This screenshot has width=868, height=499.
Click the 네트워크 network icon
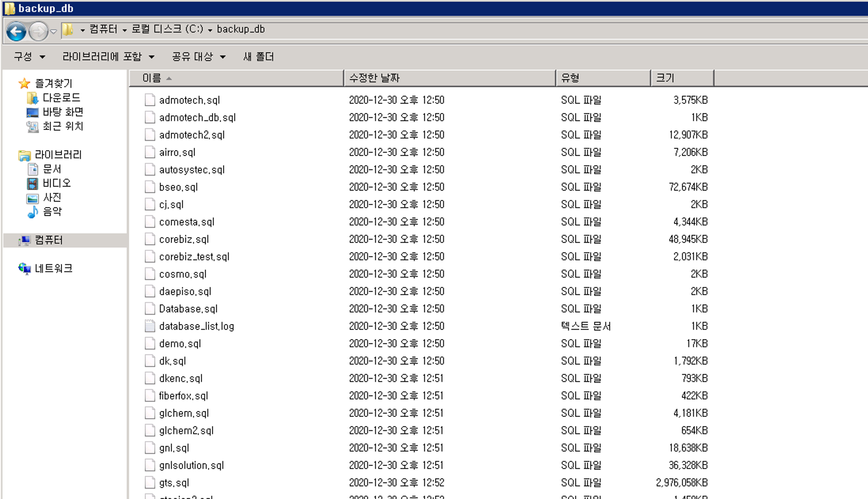pos(25,269)
